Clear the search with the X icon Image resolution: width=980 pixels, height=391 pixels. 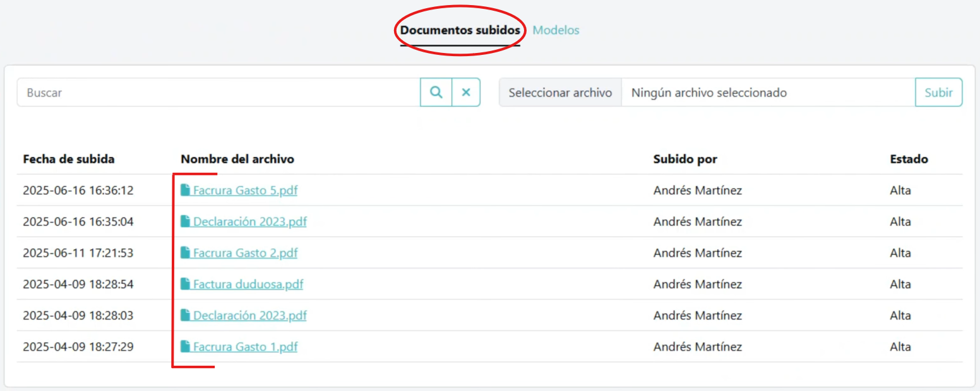click(466, 93)
